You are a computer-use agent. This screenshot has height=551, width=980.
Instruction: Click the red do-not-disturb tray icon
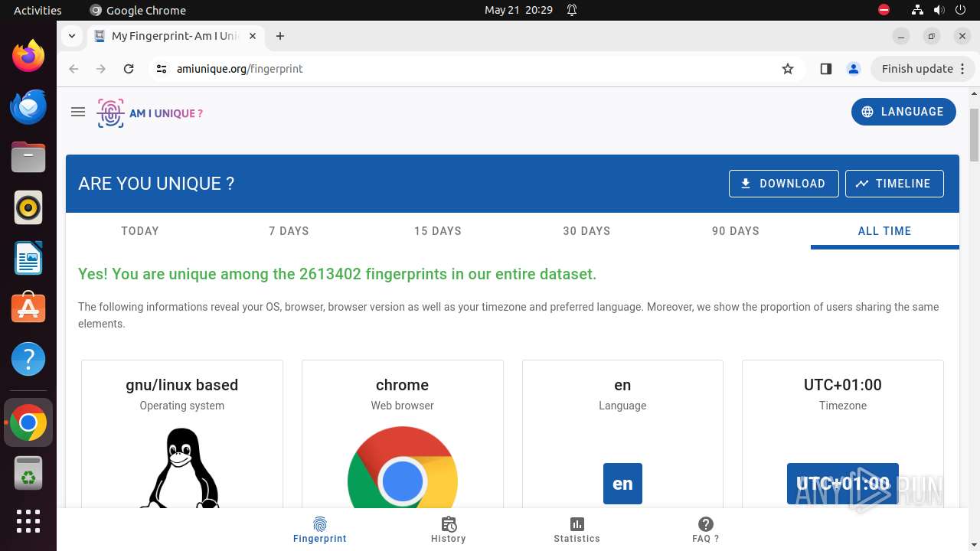pyautogui.click(x=884, y=10)
